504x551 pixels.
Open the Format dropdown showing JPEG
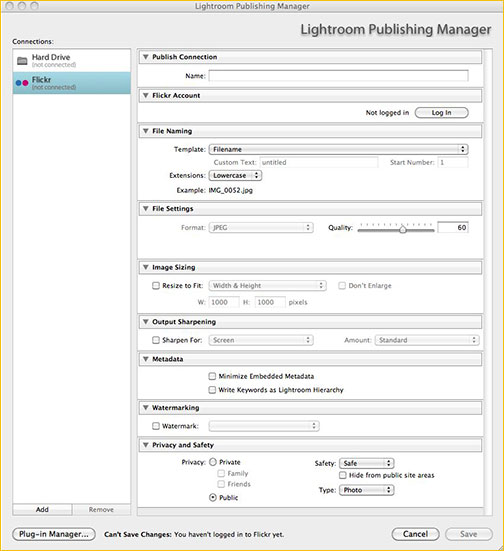tap(261, 228)
